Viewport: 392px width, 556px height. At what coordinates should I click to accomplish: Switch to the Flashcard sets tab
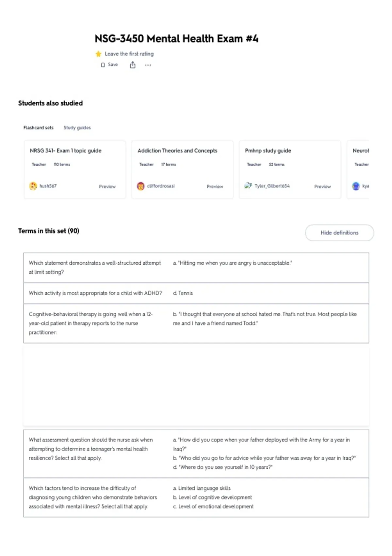click(38, 128)
